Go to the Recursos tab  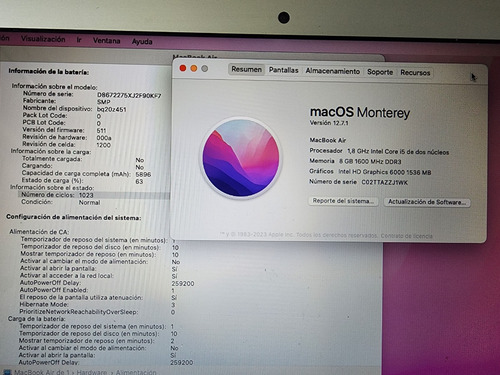[x=415, y=73]
